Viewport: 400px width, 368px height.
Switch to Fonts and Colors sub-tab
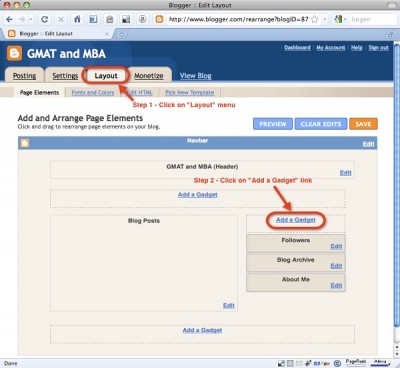point(93,93)
